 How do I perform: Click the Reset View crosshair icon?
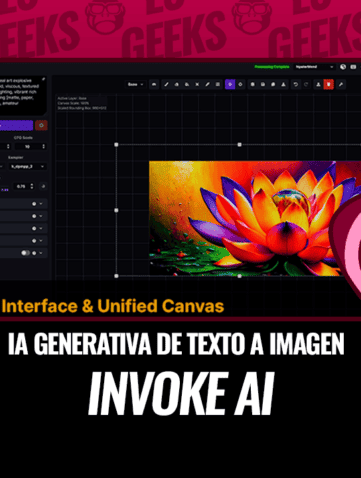240,85
